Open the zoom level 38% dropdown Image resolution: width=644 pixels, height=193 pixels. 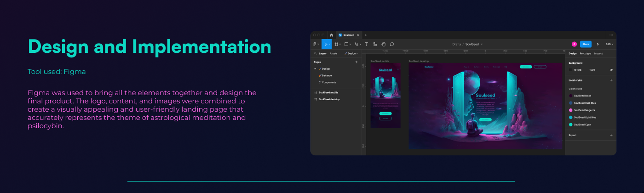point(609,44)
